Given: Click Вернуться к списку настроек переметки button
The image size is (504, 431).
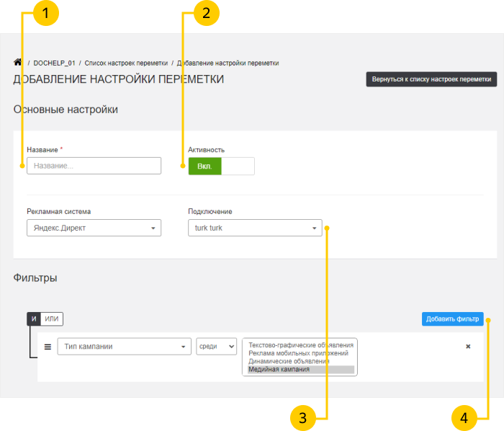Looking at the screenshot, I should click(431, 79).
